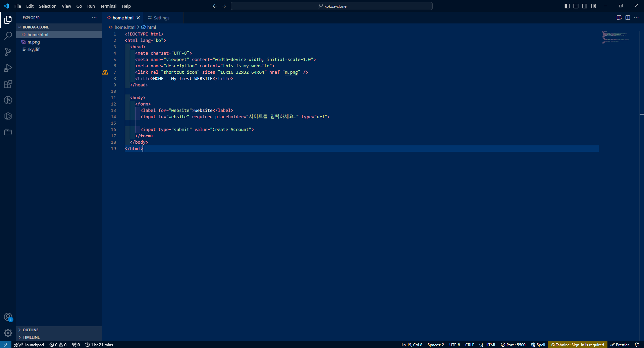Go forward with the right arrow
This screenshot has height=348, width=644.
[x=224, y=6]
